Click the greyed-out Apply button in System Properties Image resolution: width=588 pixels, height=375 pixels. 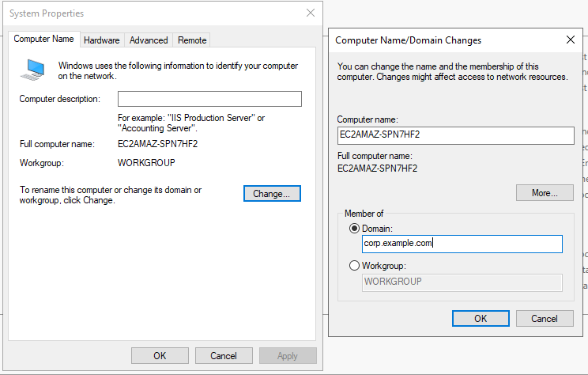(288, 355)
